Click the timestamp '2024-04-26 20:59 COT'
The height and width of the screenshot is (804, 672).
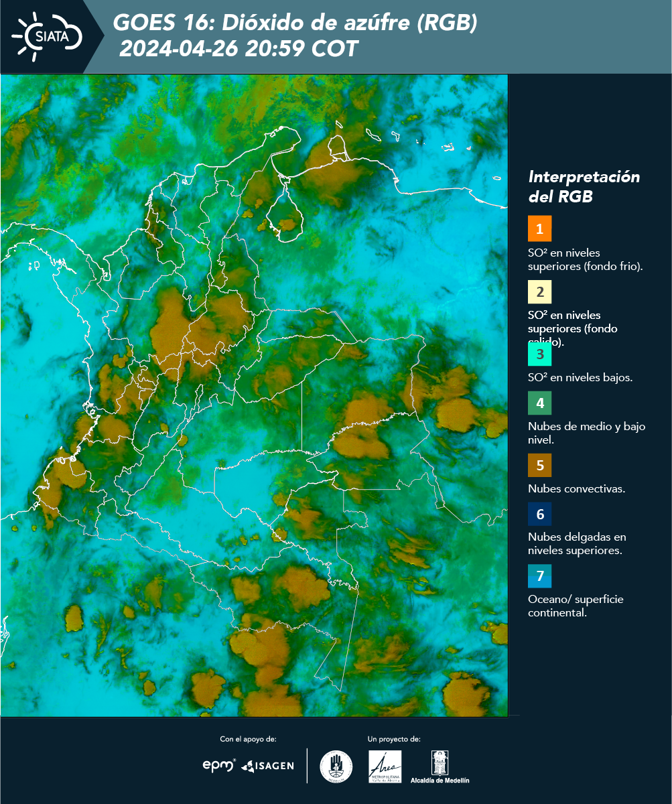239,49
